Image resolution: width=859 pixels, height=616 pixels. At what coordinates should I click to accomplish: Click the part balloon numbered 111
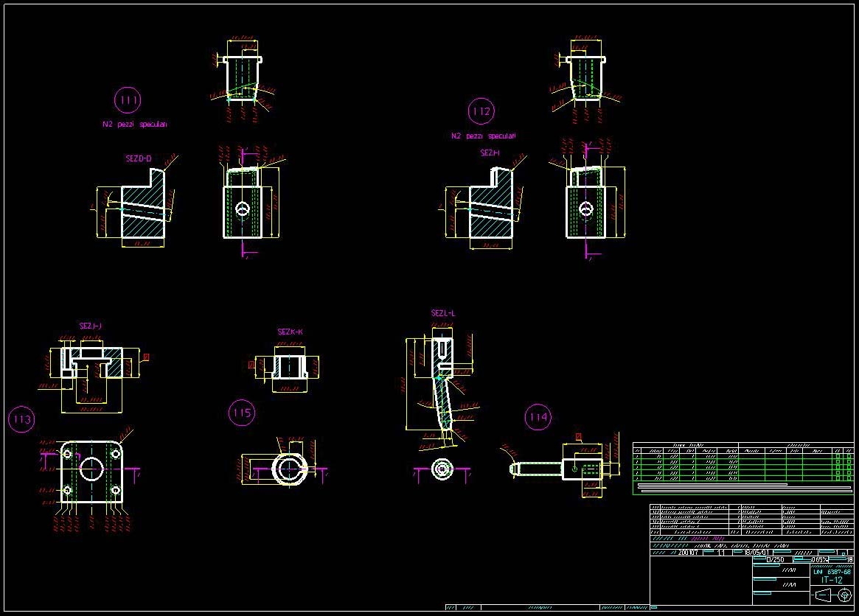click(128, 99)
